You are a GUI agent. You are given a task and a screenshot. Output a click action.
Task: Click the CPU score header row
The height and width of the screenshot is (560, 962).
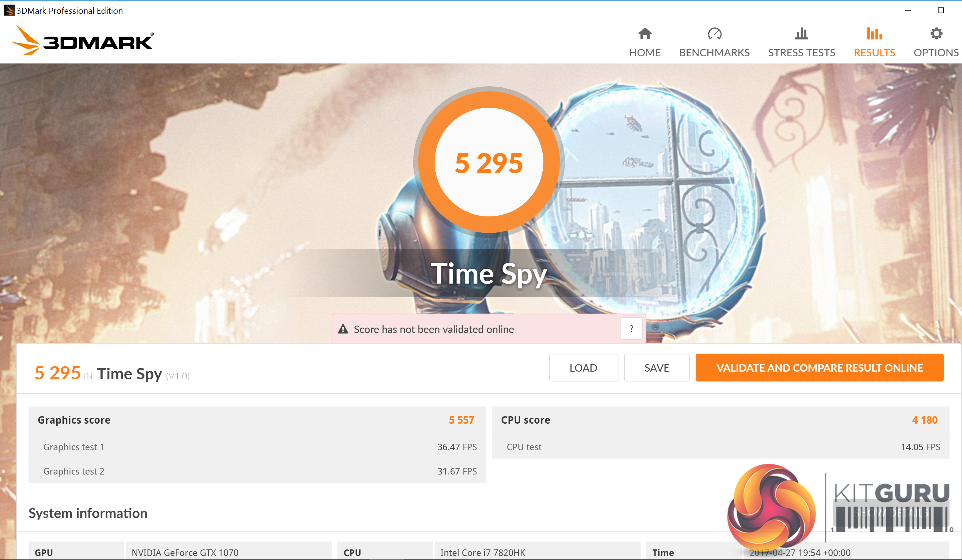pyautogui.click(x=720, y=420)
